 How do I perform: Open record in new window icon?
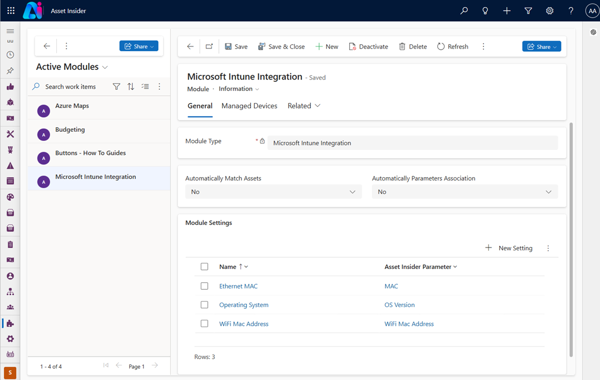click(209, 46)
